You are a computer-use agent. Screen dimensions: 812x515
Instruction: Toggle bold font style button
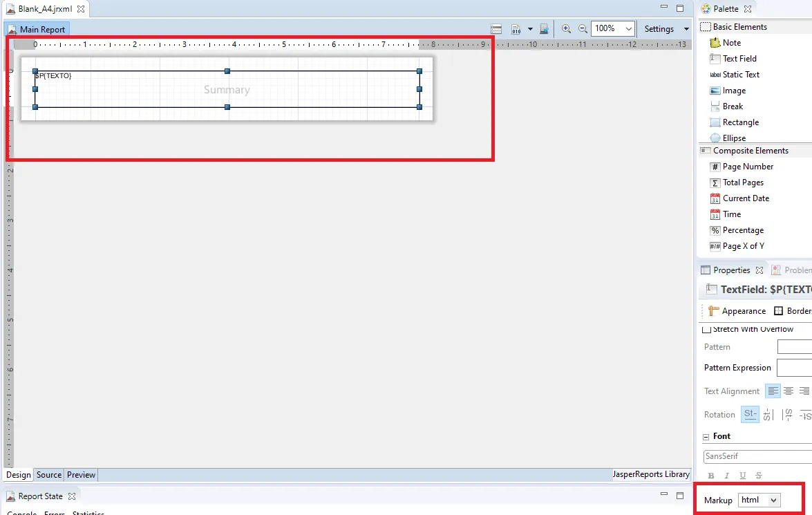coord(711,476)
